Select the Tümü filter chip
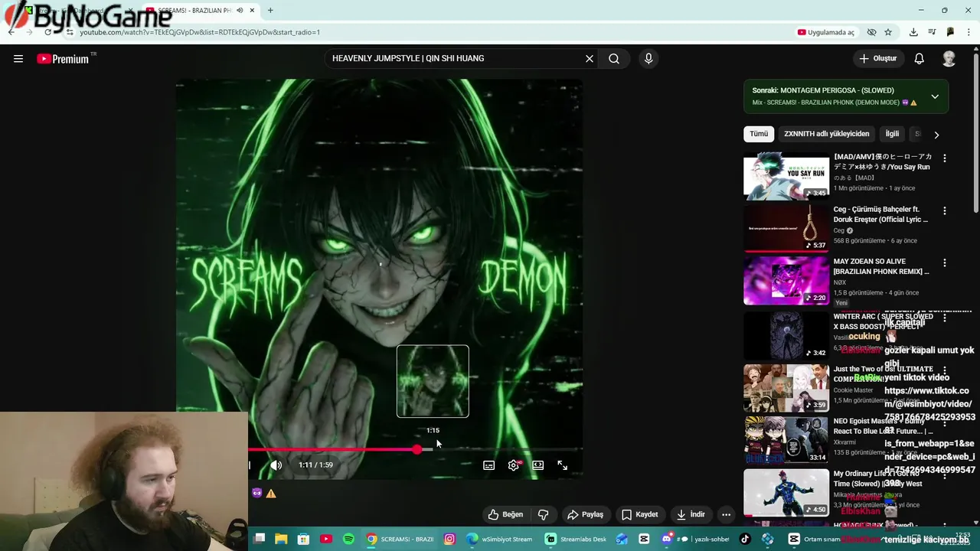The height and width of the screenshot is (551, 980). (759, 134)
